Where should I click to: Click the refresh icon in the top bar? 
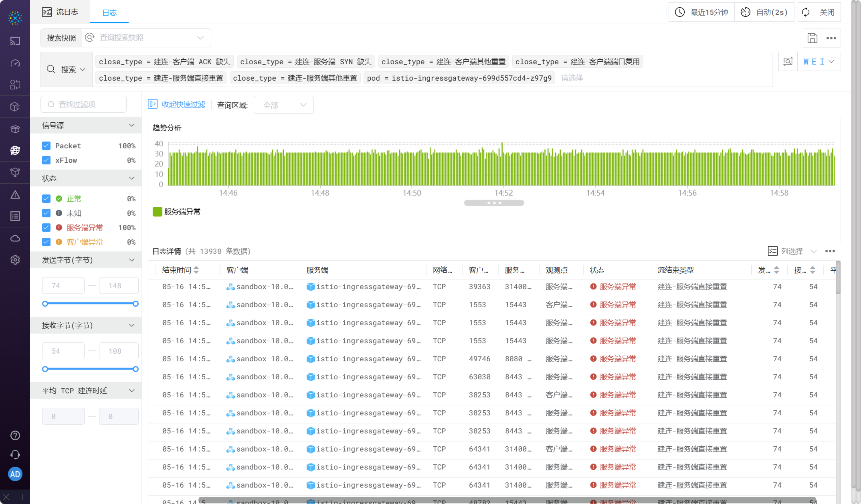pyautogui.click(x=805, y=12)
